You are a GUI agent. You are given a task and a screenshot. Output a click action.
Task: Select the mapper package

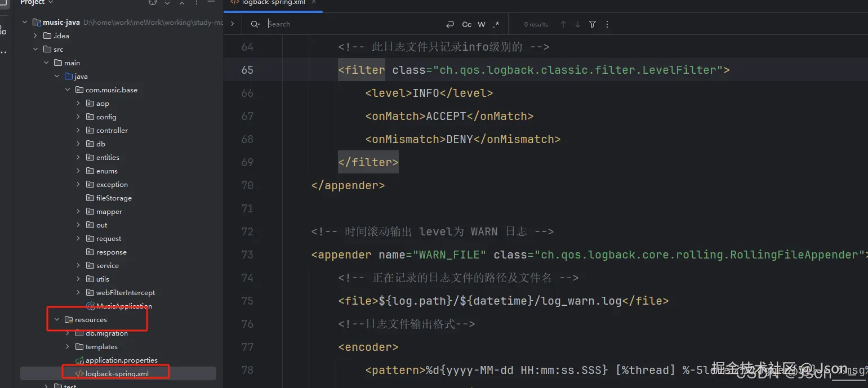(109, 212)
